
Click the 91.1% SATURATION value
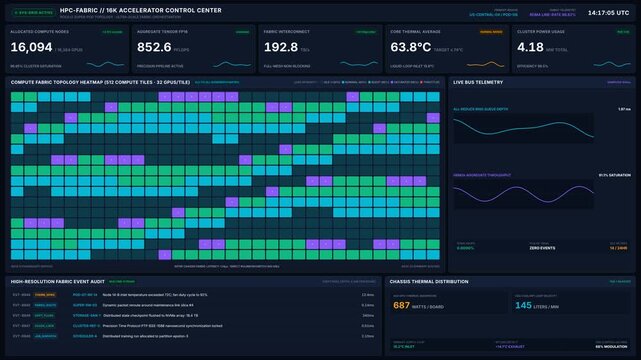click(614, 175)
